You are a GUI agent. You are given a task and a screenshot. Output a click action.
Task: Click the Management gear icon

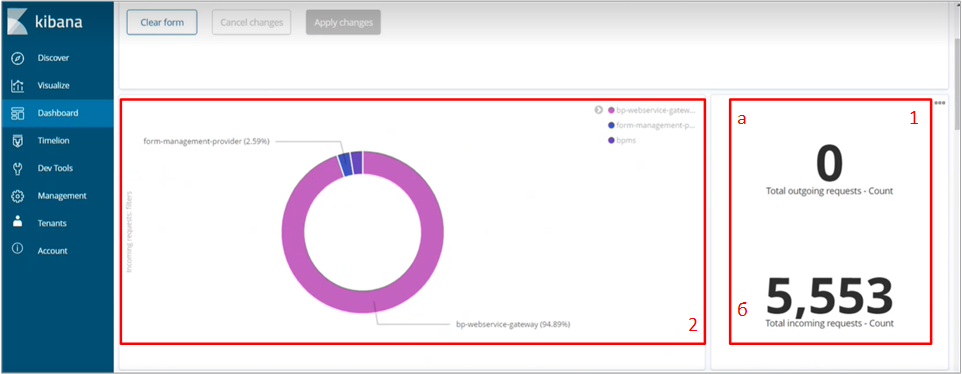coord(18,196)
